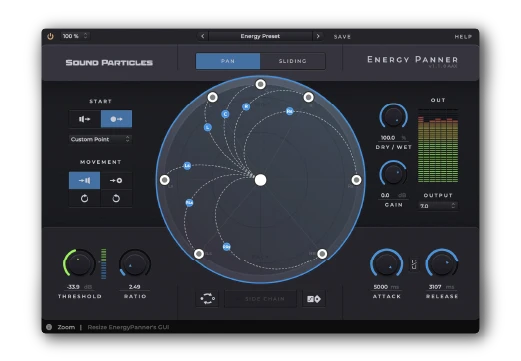Open the 100 % GUI zoom selector
The width and height of the screenshot is (521, 361).
pos(75,36)
